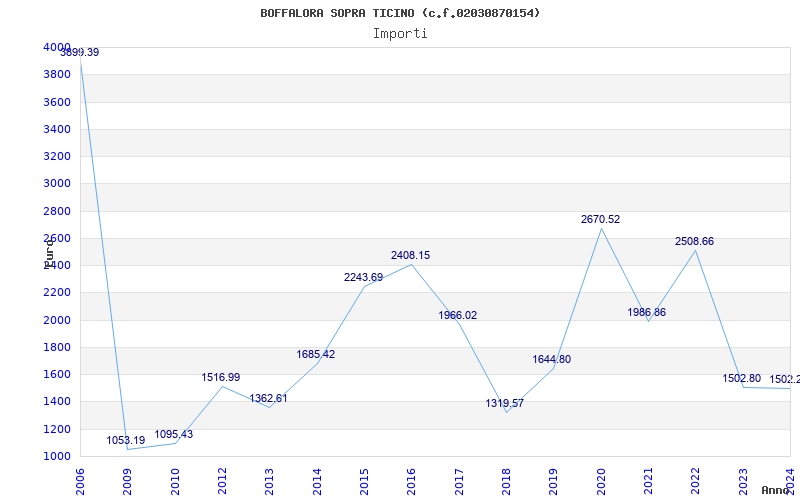800x500 pixels.
Task: Click the x-axis year 2019
Action: (554, 482)
